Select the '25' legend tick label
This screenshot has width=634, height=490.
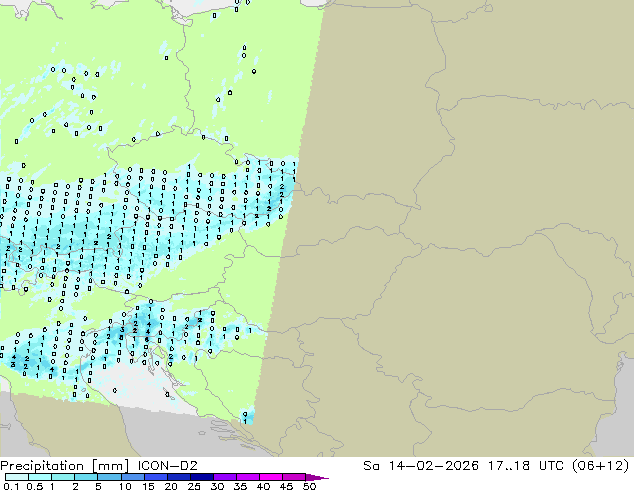(x=194, y=486)
